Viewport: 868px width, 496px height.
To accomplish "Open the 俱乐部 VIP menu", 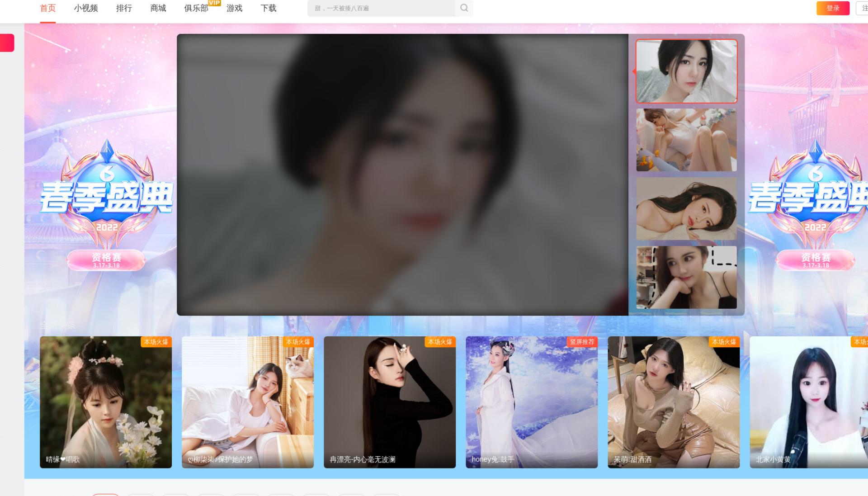I will click(x=197, y=8).
